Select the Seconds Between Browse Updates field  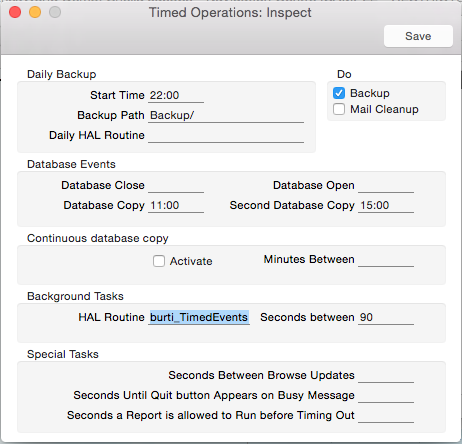point(386,375)
